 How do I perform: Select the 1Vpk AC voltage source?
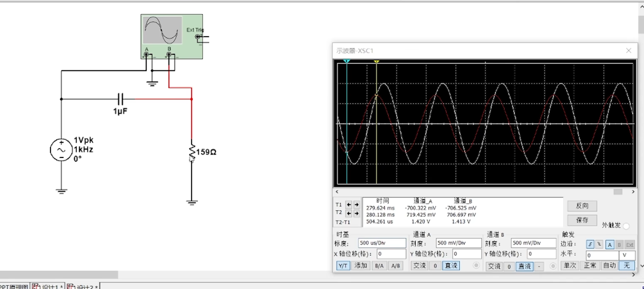61,150
